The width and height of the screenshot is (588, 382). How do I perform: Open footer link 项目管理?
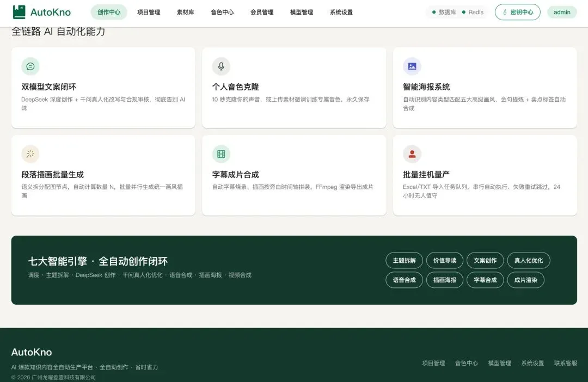point(433,363)
